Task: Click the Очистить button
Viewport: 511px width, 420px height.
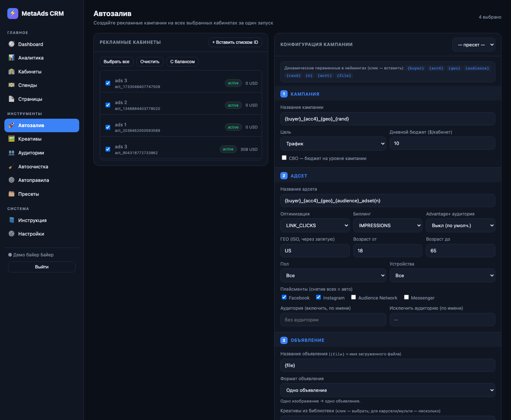Action: tap(150, 62)
